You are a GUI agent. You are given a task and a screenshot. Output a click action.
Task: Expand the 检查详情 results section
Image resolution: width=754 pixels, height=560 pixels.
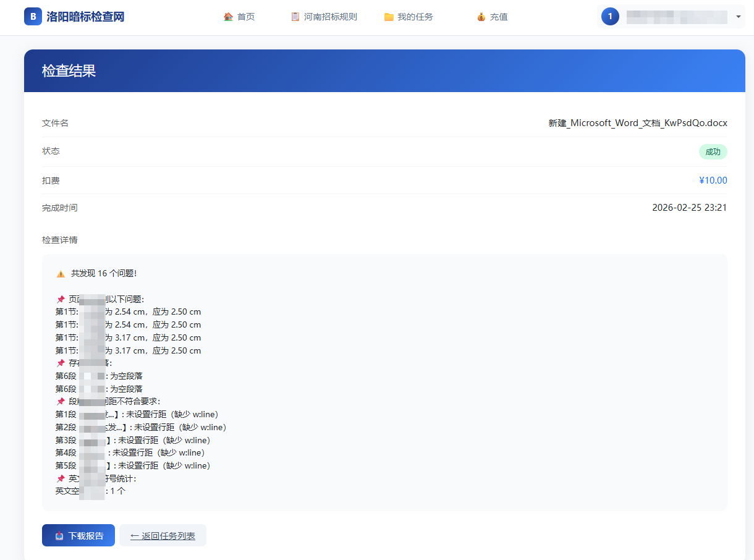coord(60,240)
